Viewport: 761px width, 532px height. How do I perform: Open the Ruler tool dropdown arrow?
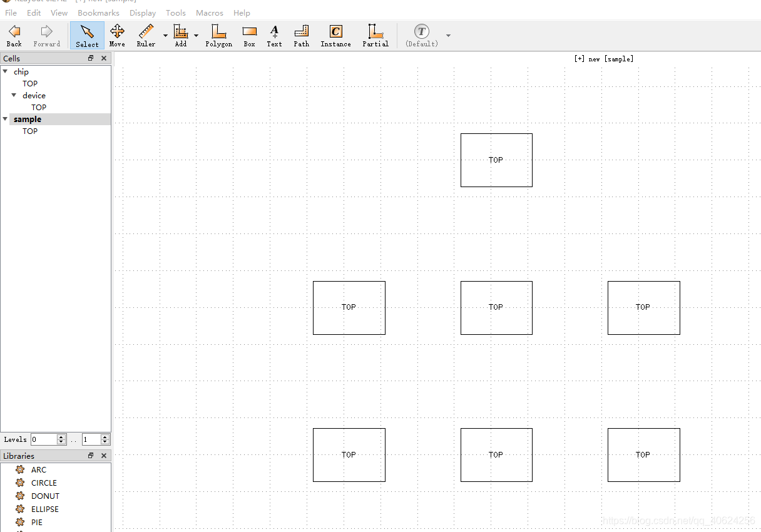tap(165, 36)
